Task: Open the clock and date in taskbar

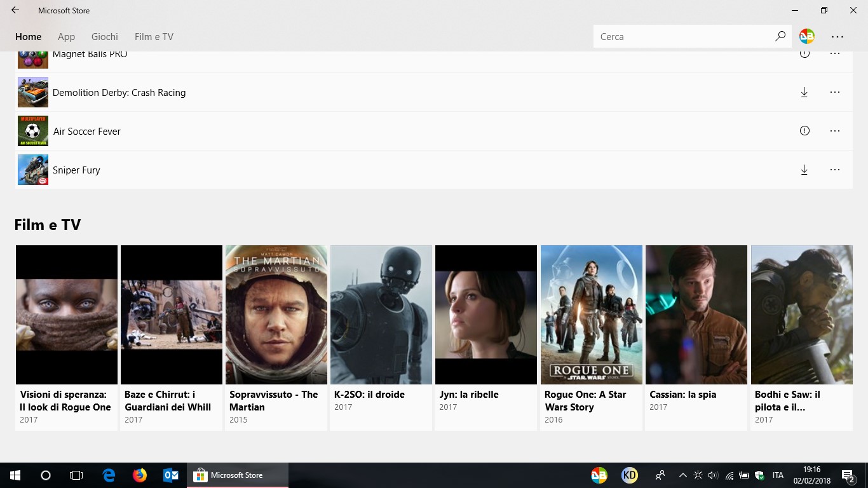Action: click(x=811, y=475)
